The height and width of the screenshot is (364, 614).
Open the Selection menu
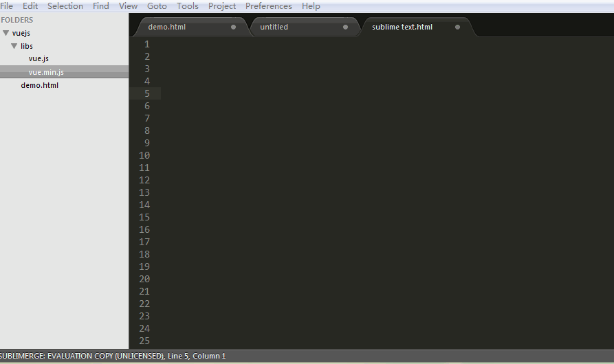pos(65,6)
